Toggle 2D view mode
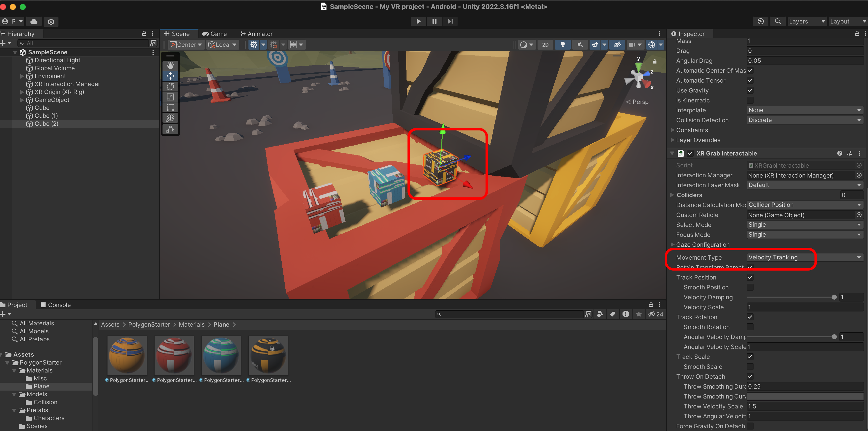 (x=545, y=45)
